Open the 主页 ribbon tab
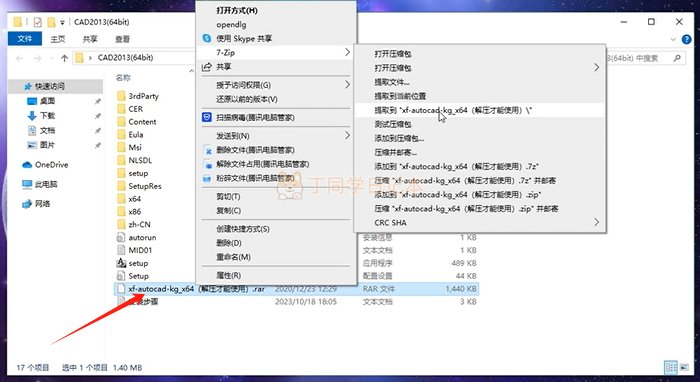This screenshot has width=700, height=382. coord(58,39)
